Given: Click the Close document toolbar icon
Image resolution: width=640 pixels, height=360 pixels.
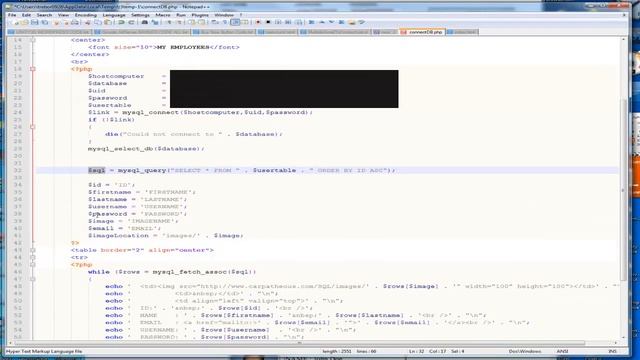Looking at the screenshot, I should 56,22.
